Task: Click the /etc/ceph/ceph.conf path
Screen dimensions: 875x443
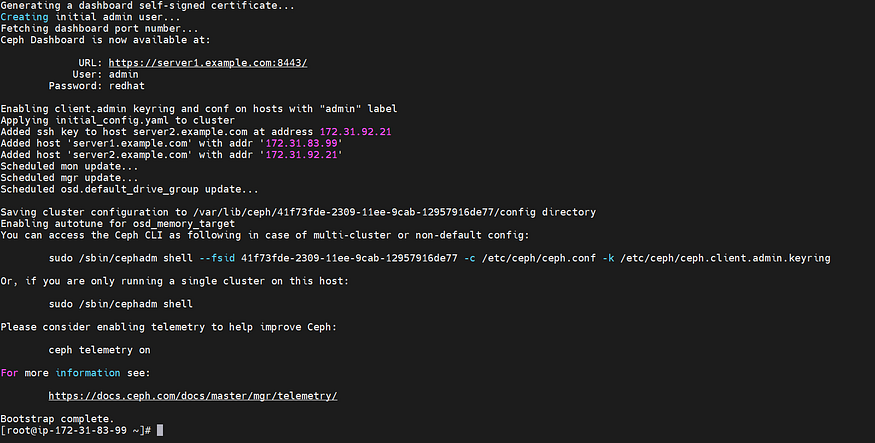Action: tap(539, 258)
